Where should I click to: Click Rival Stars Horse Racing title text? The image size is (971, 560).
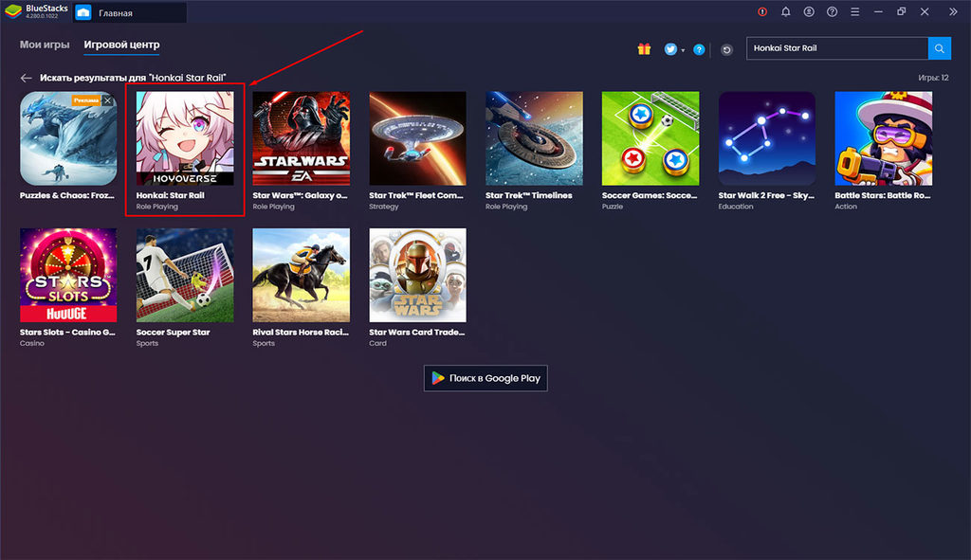(x=301, y=333)
